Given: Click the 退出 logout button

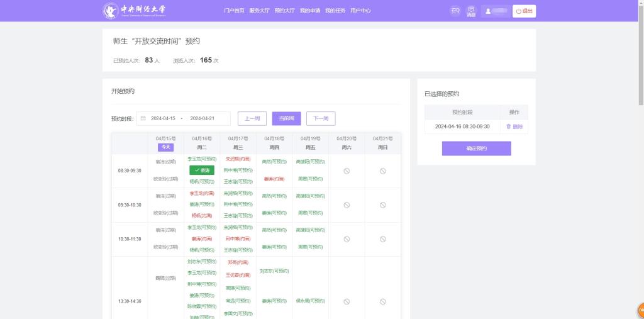Looking at the screenshot, I should tap(524, 11).
